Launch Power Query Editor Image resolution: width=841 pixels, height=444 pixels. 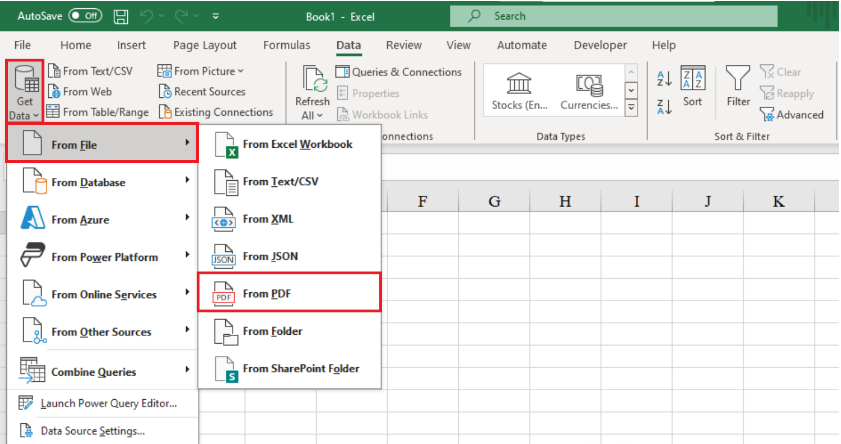pyautogui.click(x=103, y=403)
